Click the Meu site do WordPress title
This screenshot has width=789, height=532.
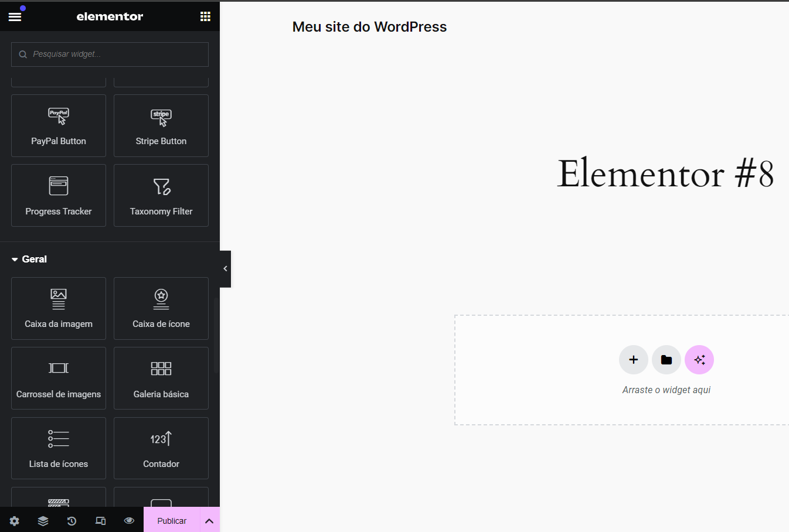pos(369,27)
